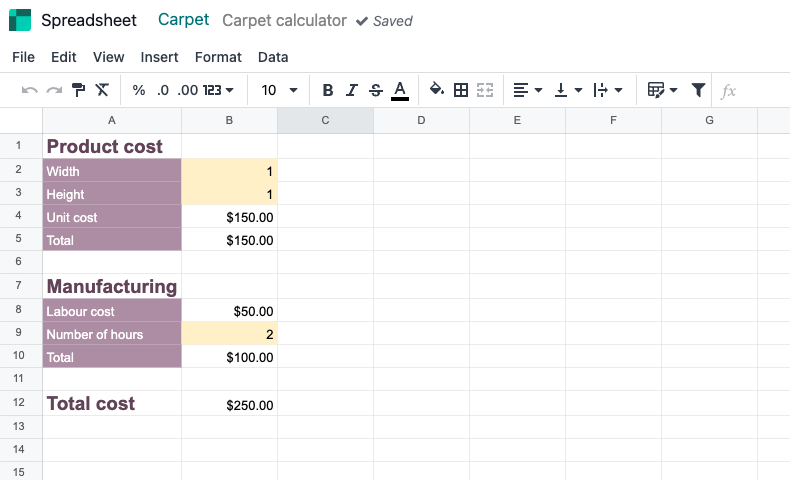Click the filter funnel icon
This screenshot has height=480, width=790.
click(698, 90)
